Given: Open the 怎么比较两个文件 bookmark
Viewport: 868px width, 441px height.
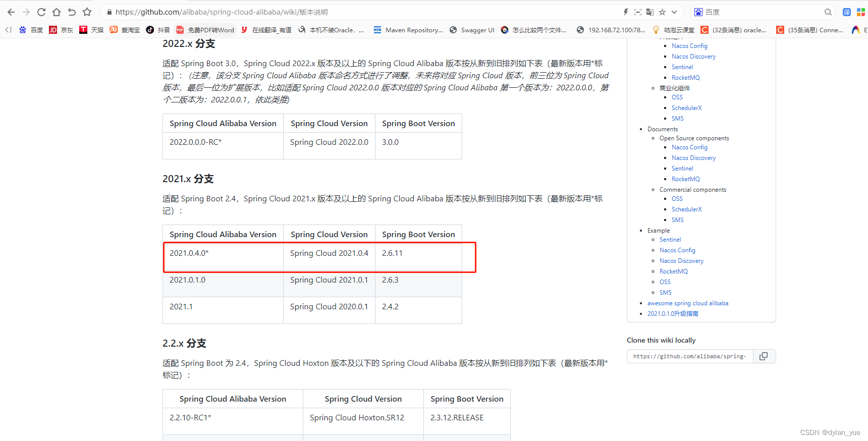Looking at the screenshot, I should (x=533, y=30).
